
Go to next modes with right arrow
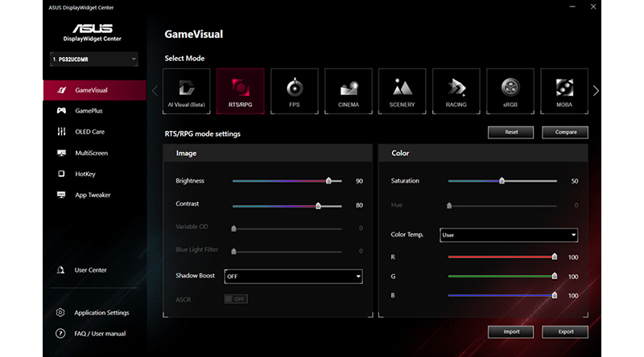[x=596, y=91]
